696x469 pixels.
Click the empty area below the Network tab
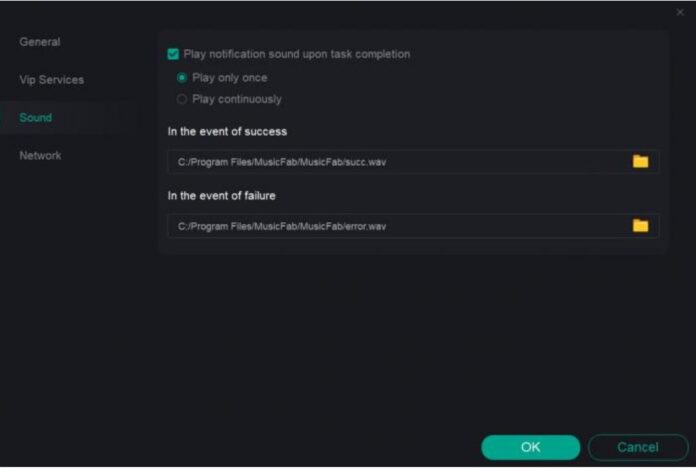pyautogui.click(x=70, y=300)
